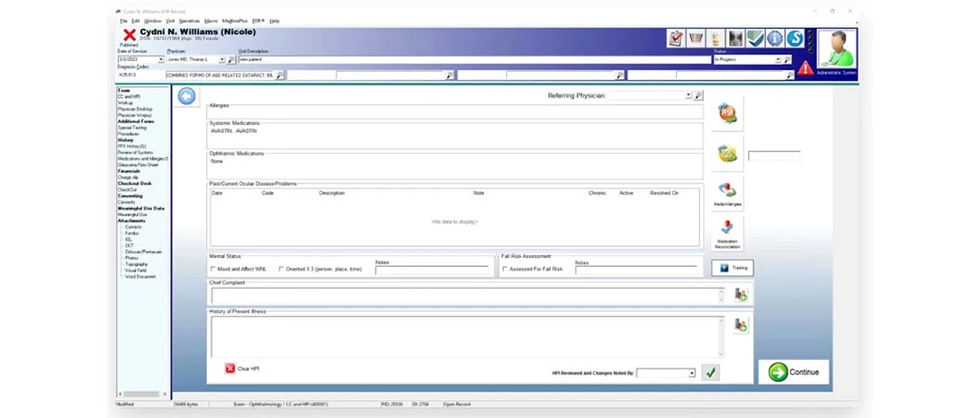Open physician lookup magnifier next to Jones MD
980x418 pixels.
coord(230,60)
